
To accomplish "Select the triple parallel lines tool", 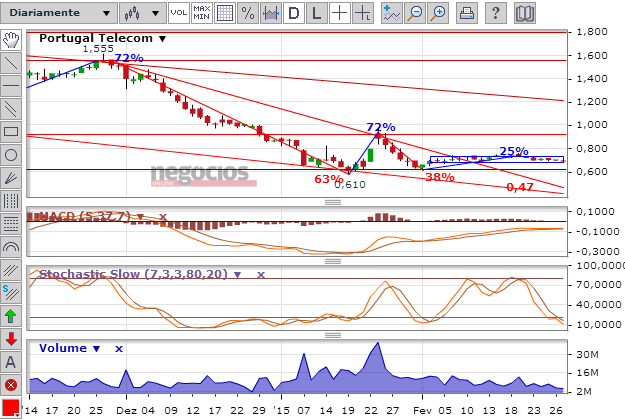I will 11,271.
